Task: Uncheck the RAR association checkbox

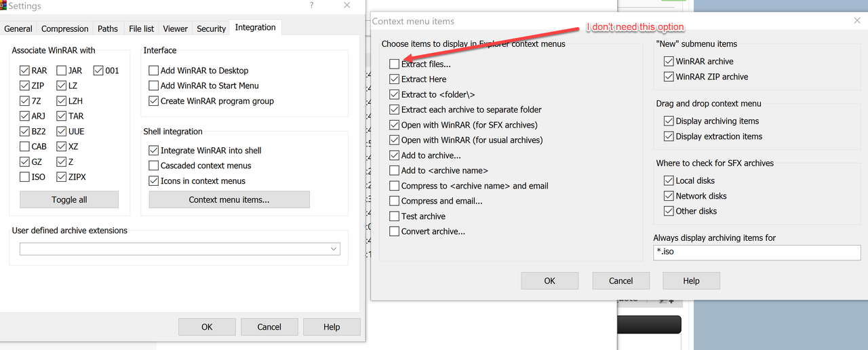Action: click(x=24, y=71)
